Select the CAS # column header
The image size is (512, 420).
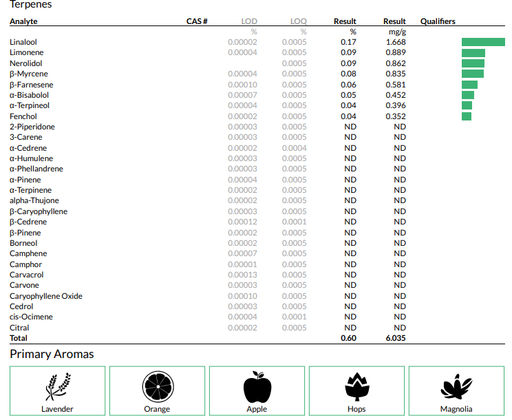197,21
